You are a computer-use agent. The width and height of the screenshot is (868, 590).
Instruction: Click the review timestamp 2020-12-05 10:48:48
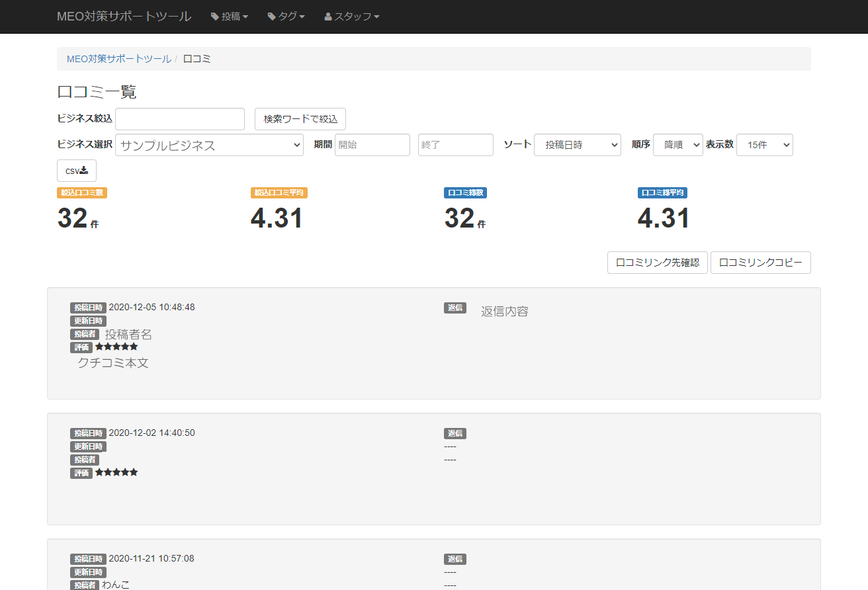[x=152, y=307]
